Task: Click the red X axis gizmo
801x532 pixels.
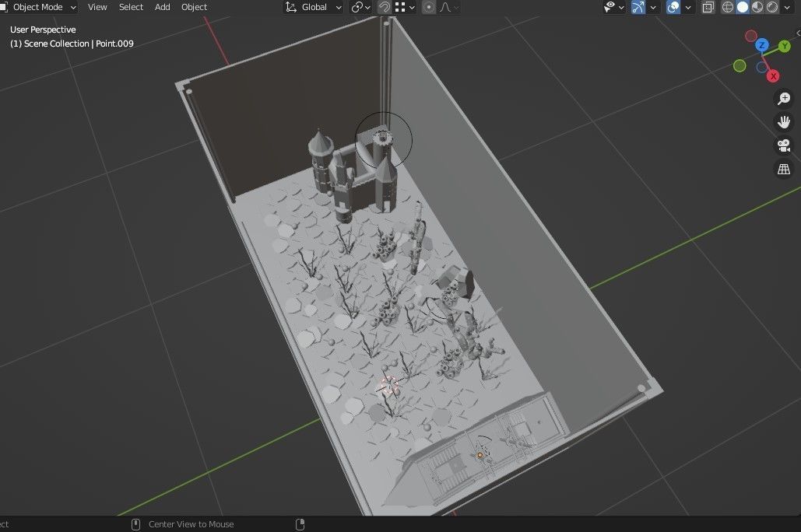Action: pos(773,76)
